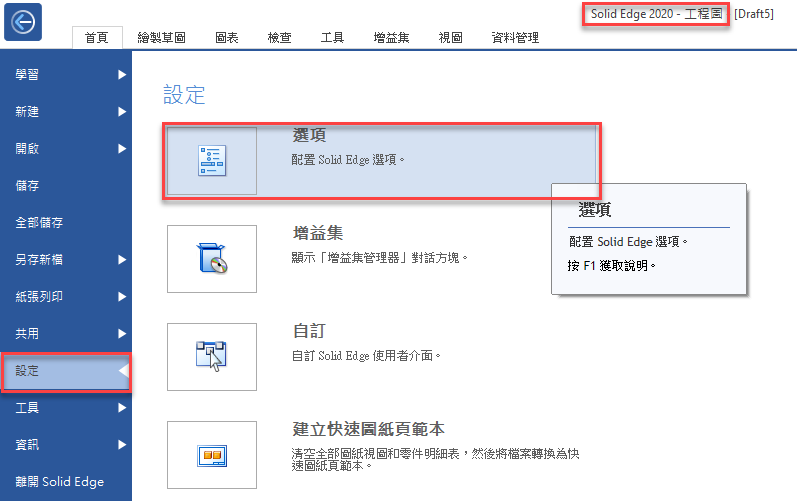This screenshot has height=501, width=797.
Task: Click the back arrow button
Action: click(23, 22)
